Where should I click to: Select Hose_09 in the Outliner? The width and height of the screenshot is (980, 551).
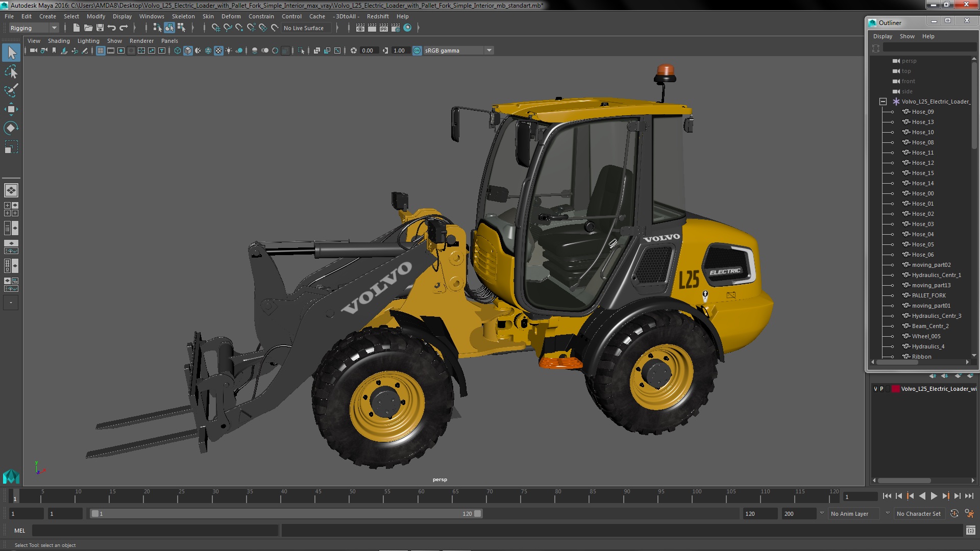point(922,112)
